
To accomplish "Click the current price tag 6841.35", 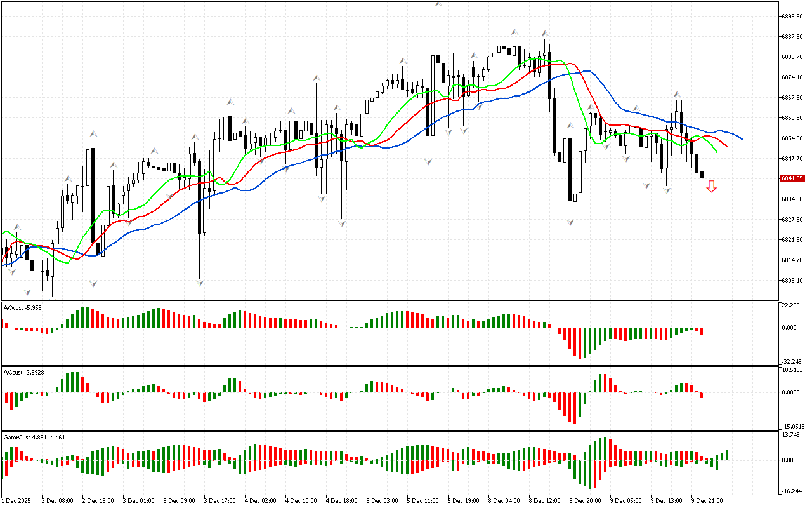I will point(793,178).
